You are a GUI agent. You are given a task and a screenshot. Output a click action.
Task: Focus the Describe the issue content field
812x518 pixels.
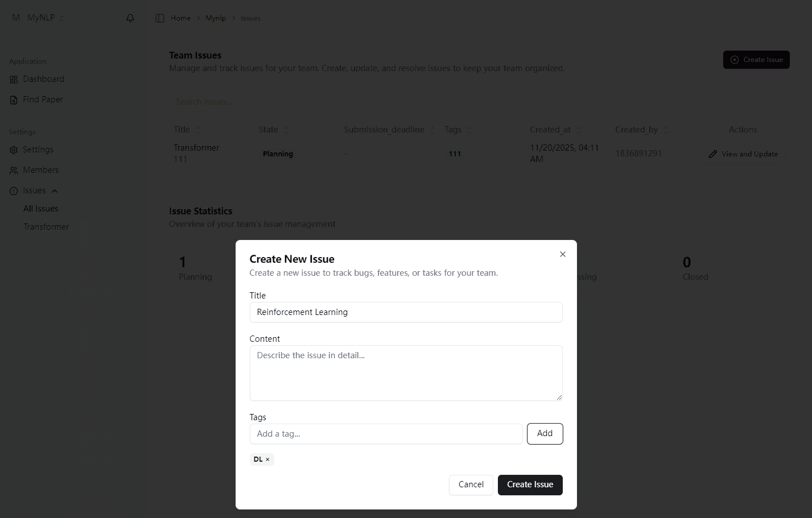click(406, 372)
